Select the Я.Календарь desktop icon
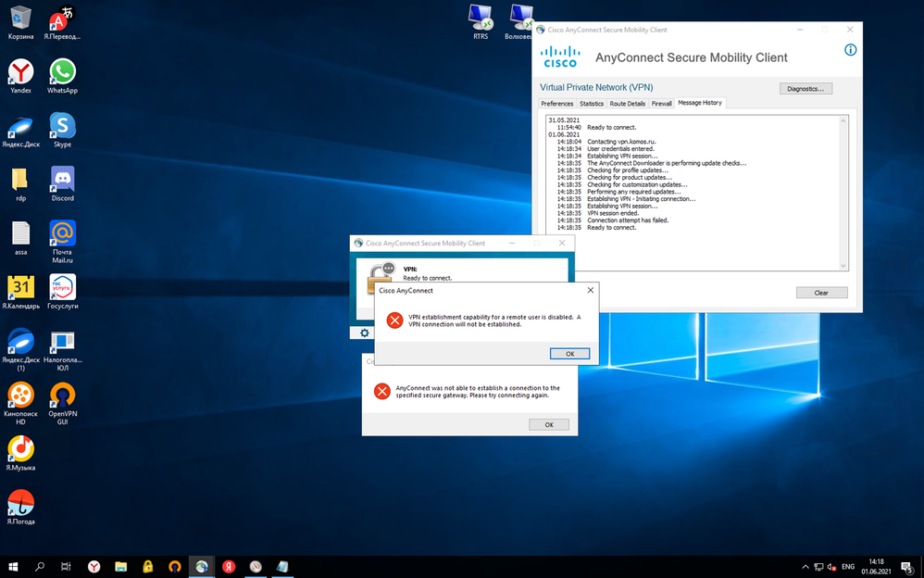Screen dimensions: 924x578 click(20, 292)
